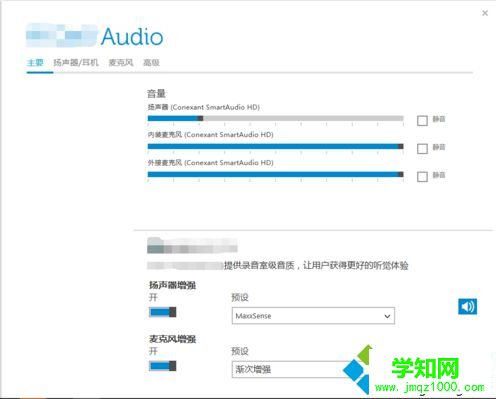
Task: Switch to the 主要 tab
Action: coord(35,62)
